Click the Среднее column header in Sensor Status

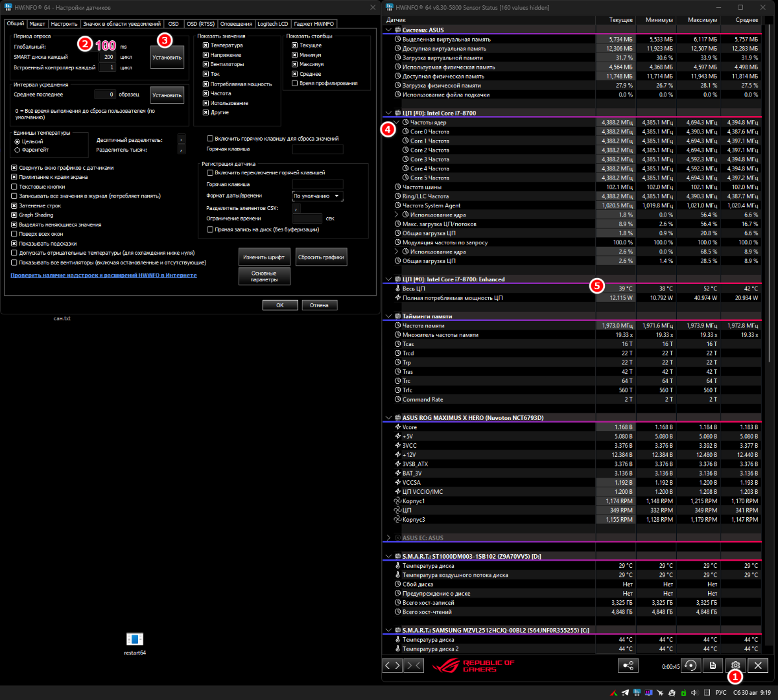[740, 20]
